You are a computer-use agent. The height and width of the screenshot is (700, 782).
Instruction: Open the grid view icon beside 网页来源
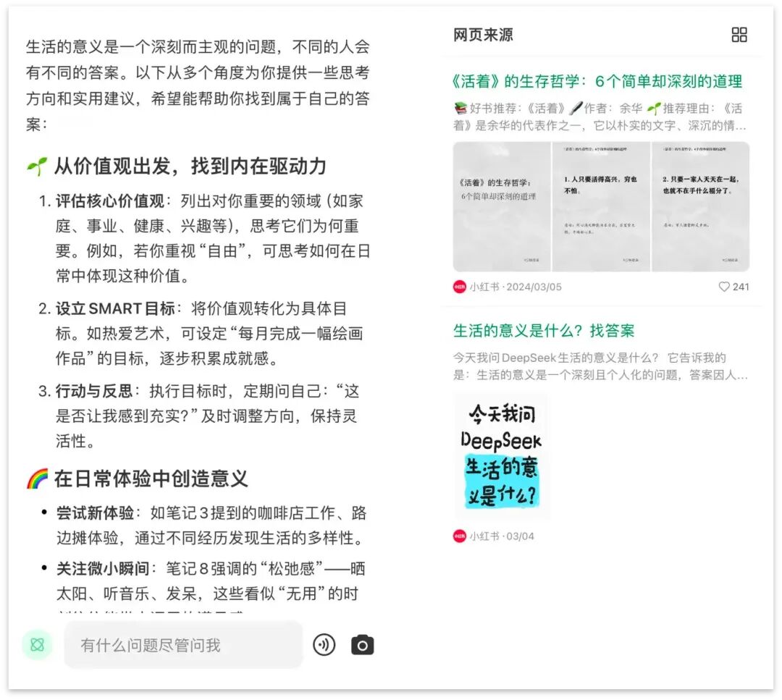(x=739, y=35)
